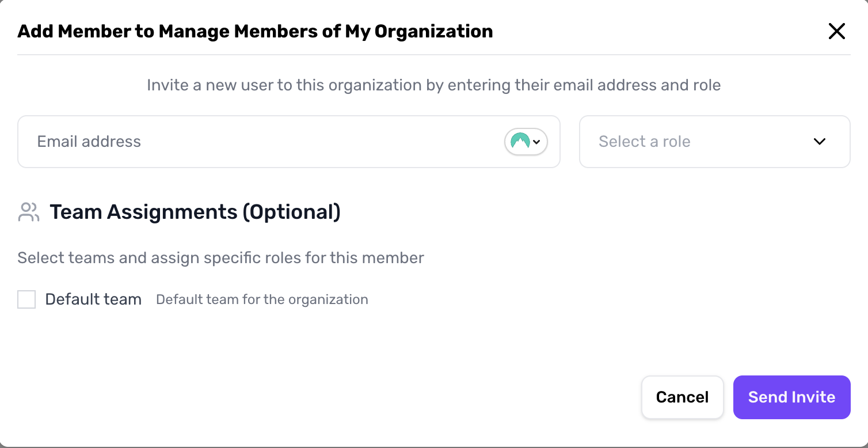Expand the small arrow beside autofill icon
The width and height of the screenshot is (868, 448).
(537, 142)
